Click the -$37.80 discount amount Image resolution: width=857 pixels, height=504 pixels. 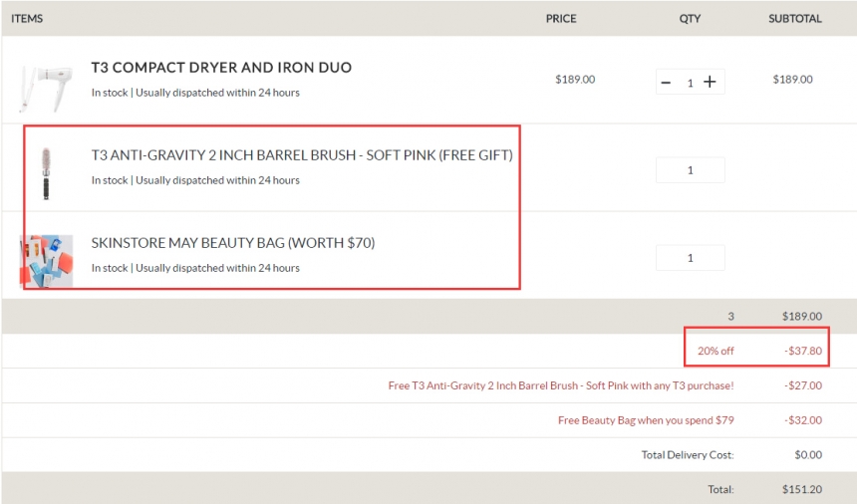[803, 352]
